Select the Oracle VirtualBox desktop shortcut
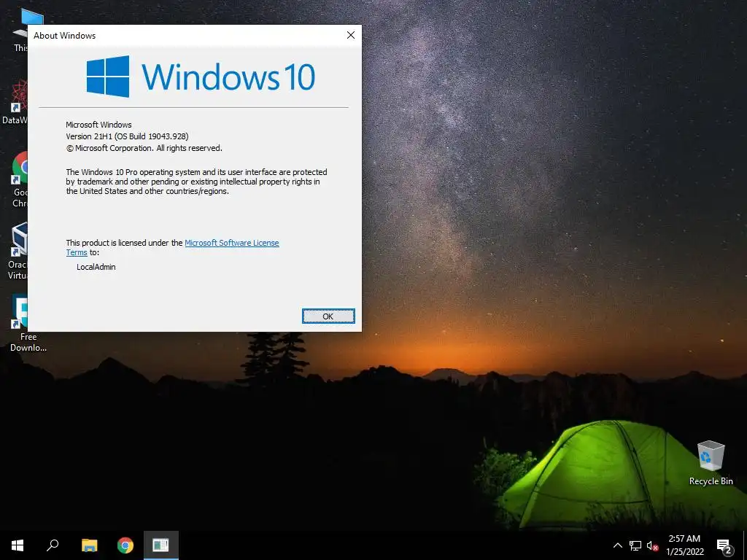The height and width of the screenshot is (560, 747). point(18,251)
